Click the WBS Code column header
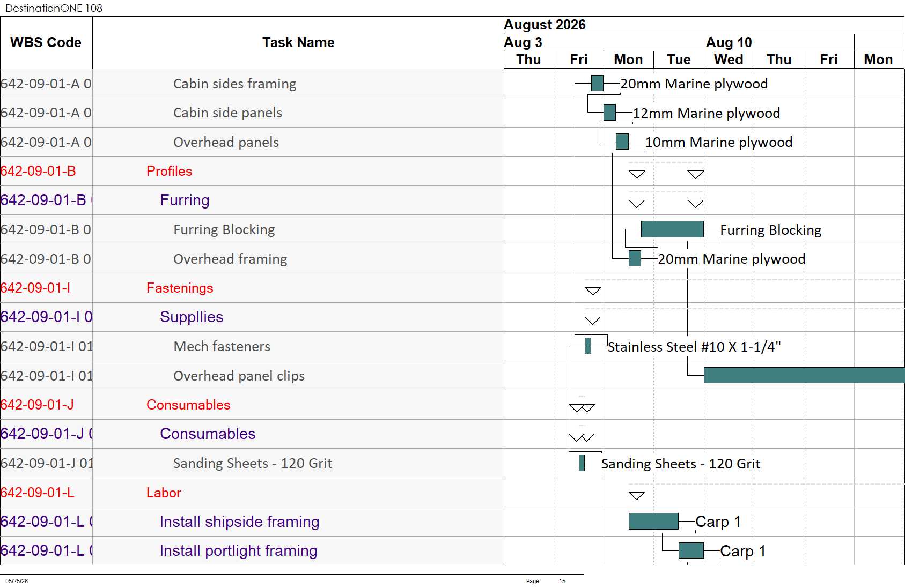This screenshot has height=588, width=905. click(x=46, y=43)
